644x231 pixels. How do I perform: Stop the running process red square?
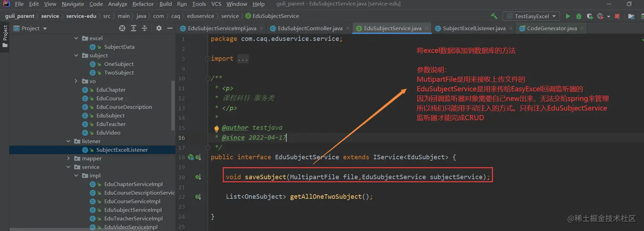[618, 16]
